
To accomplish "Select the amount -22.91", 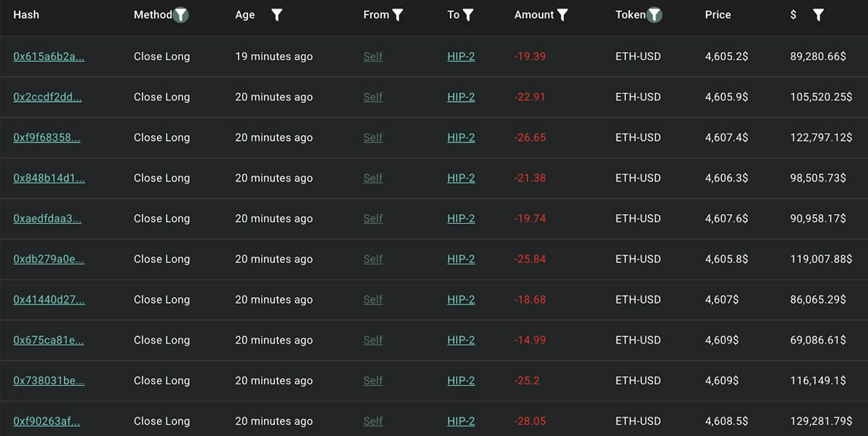I will click(x=530, y=97).
